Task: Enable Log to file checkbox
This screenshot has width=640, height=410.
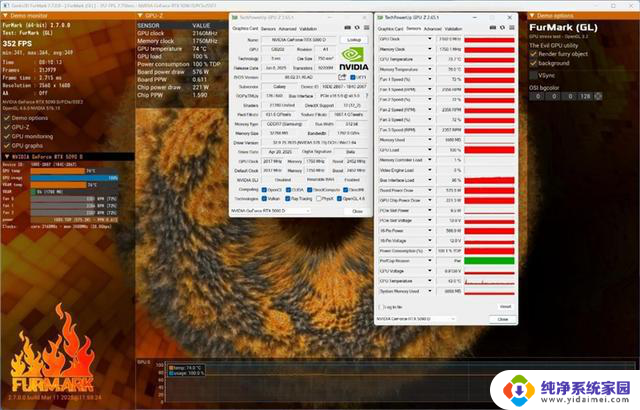Action: coord(381,307)
